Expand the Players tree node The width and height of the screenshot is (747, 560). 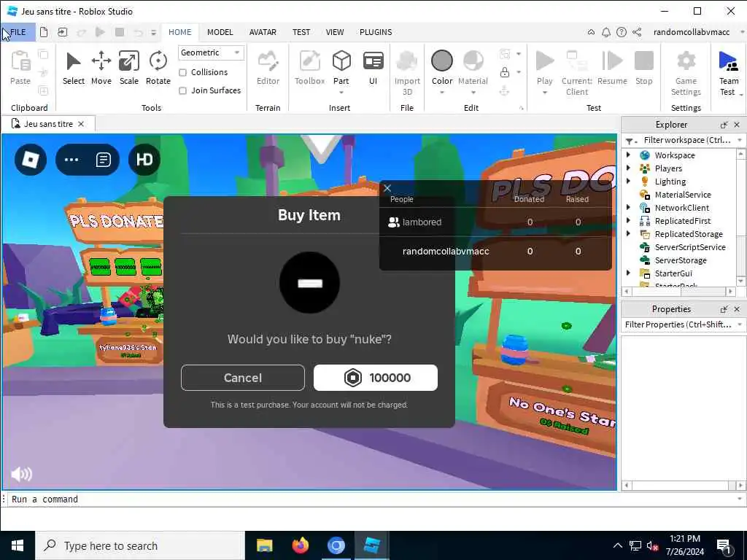coord(628,168)
